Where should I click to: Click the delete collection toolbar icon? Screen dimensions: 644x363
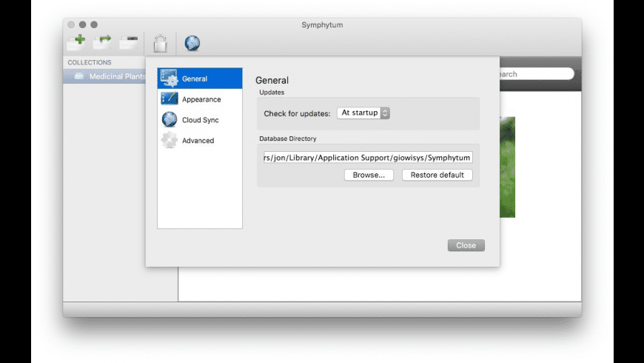[129, 43]
